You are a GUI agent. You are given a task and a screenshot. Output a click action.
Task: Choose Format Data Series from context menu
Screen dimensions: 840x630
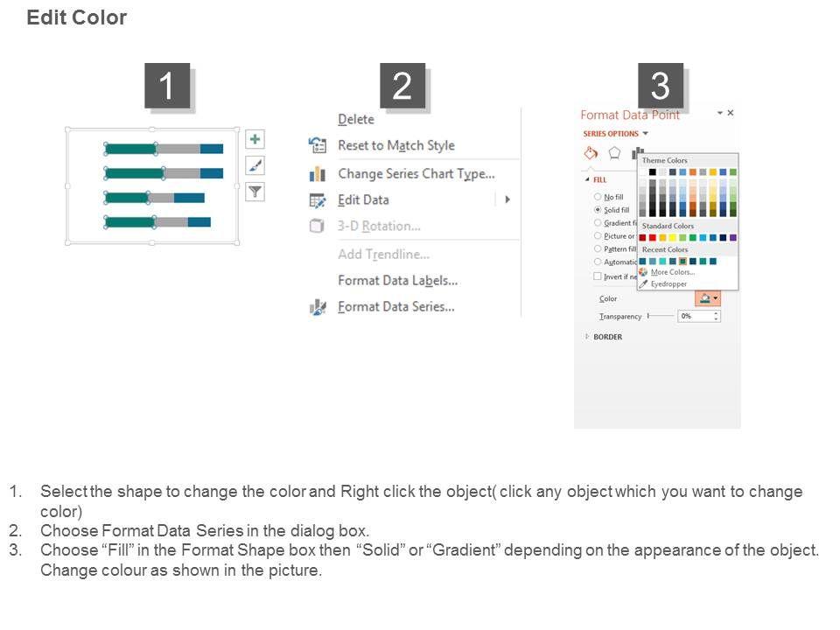pyautogui.click(x=395, y=307)
